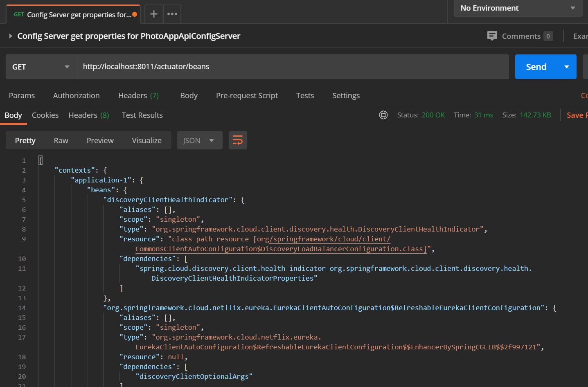
Task: Switch to the Authorization tab
Action: (76, 95)
